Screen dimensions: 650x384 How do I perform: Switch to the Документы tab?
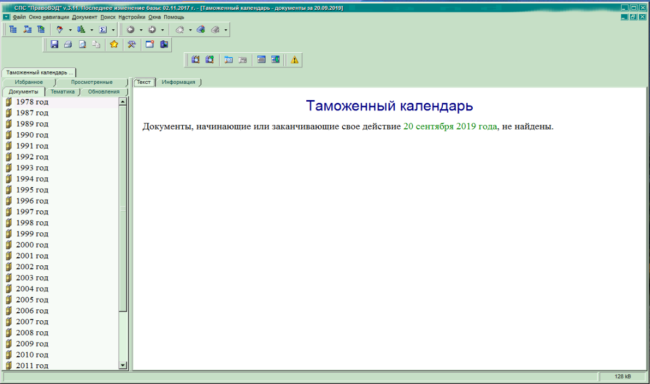(x=23, y=92)
